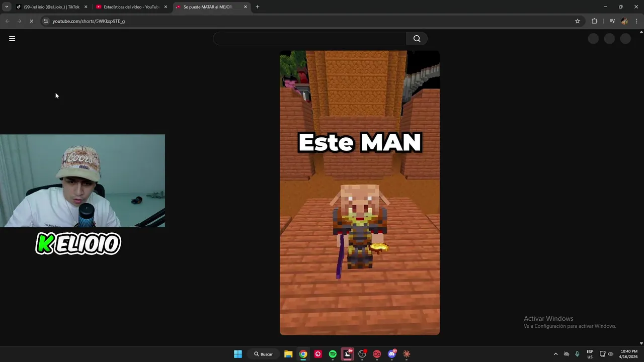
Task: Open the media controls music-list icon
Action: (x=612, y=21)
